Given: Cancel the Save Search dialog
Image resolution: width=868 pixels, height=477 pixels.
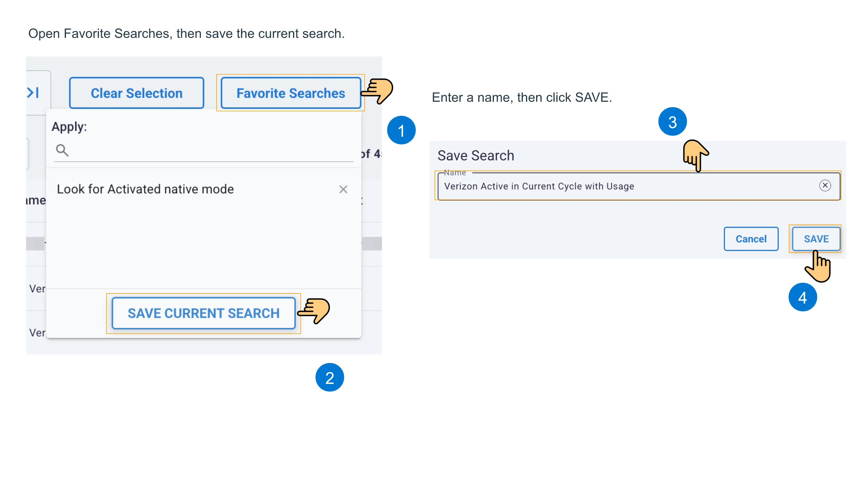Looking at the screenshot, I should [751, 239].
